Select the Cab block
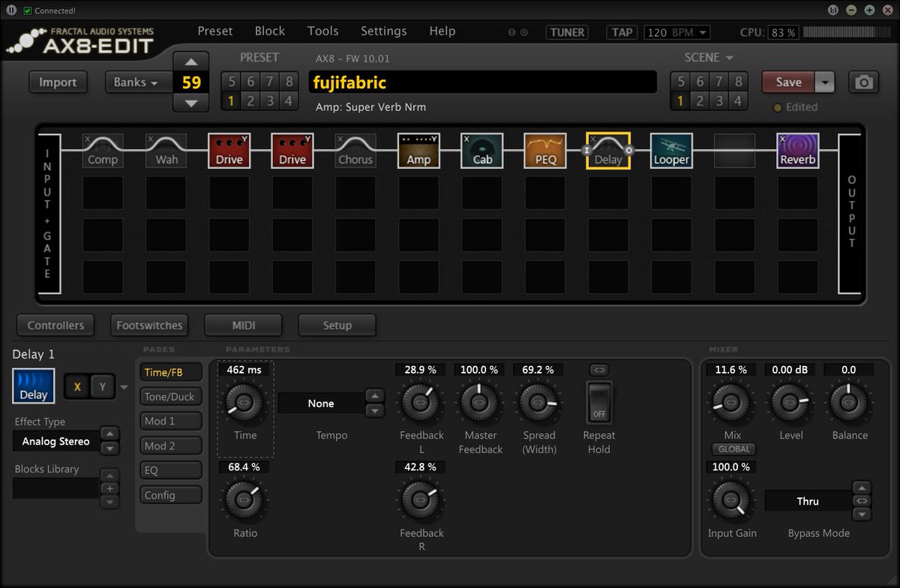The image size is (900, 588). click(x=482, y=151)
